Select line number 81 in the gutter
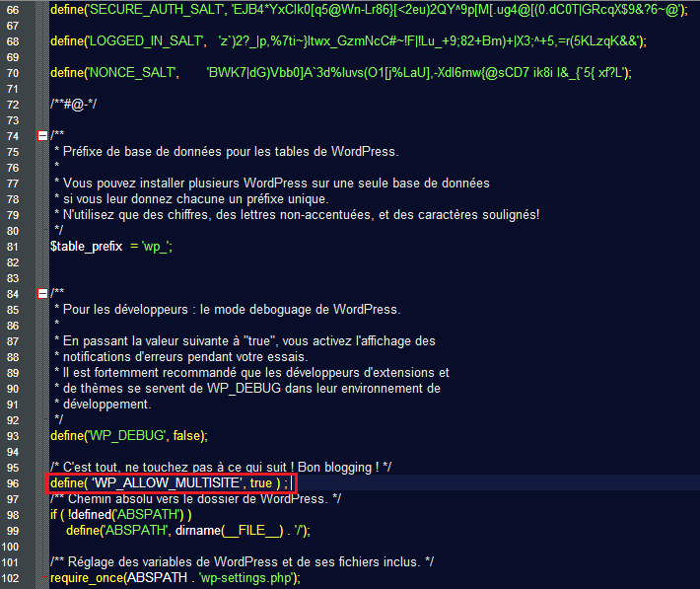The height and width of the screenshot is (589, 700). tap(13, 246)
